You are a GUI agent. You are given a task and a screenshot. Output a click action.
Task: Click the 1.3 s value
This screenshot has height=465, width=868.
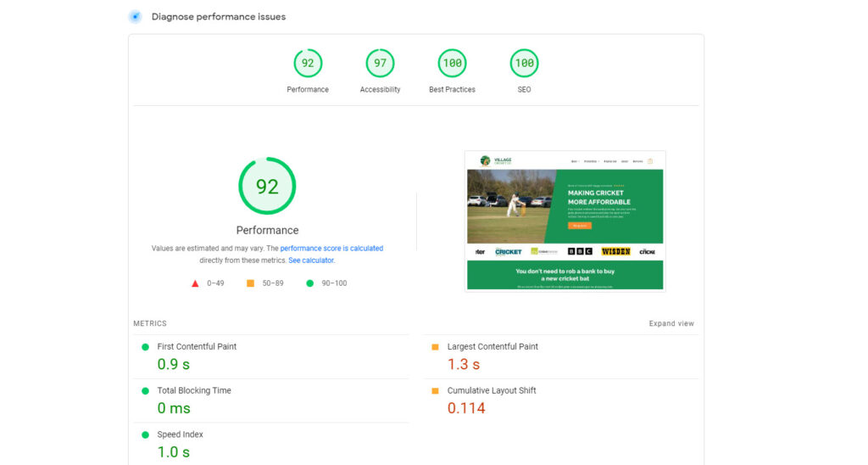coord(464,364)
